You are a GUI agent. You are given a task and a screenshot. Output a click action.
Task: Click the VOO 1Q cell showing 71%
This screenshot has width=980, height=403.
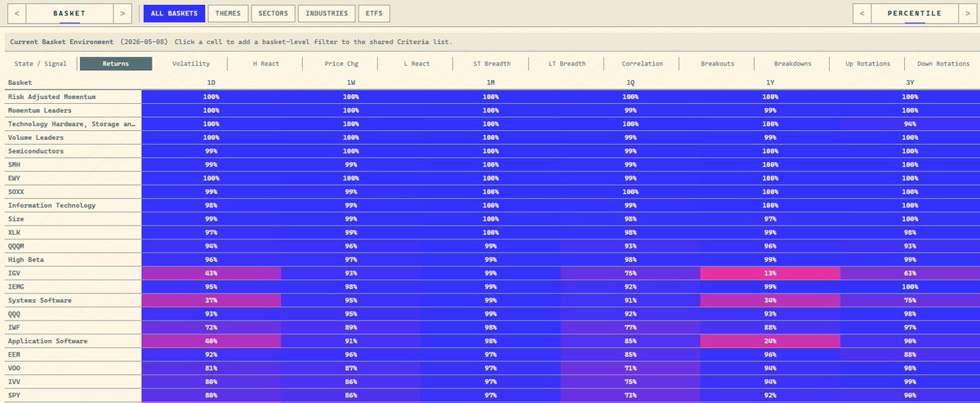630,369
